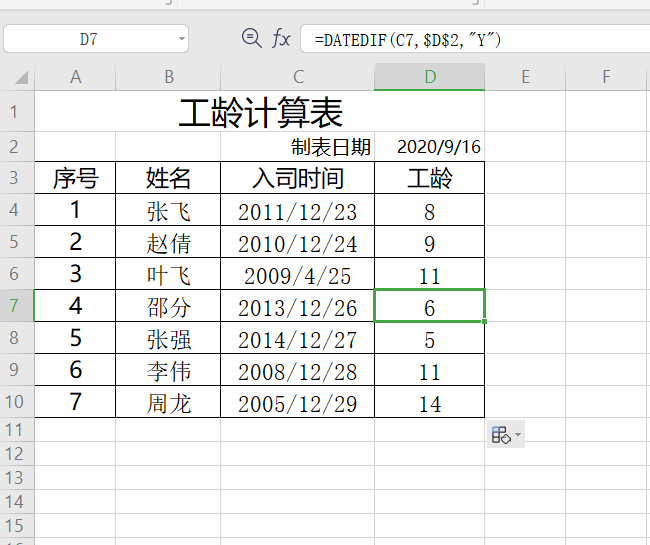Click the 制表日期 label cell
This screenshot has width=650, height=545.
(298, 147)
